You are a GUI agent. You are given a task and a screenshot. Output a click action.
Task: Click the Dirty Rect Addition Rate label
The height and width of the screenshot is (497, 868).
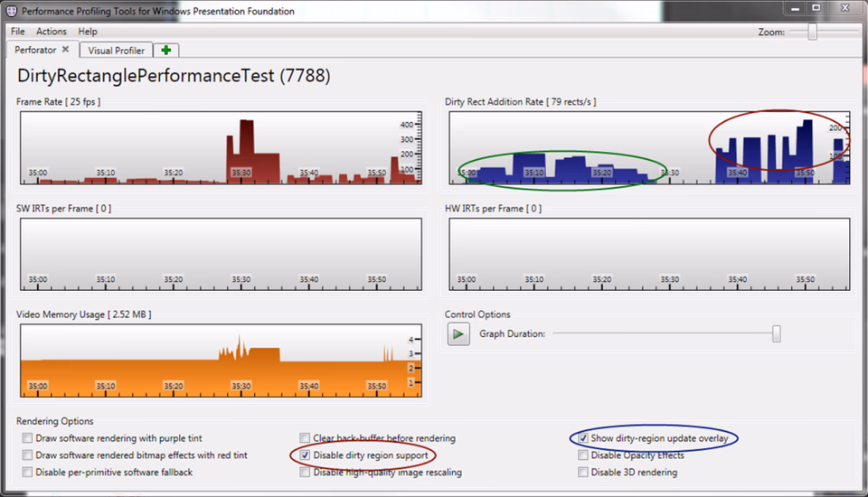521,102
